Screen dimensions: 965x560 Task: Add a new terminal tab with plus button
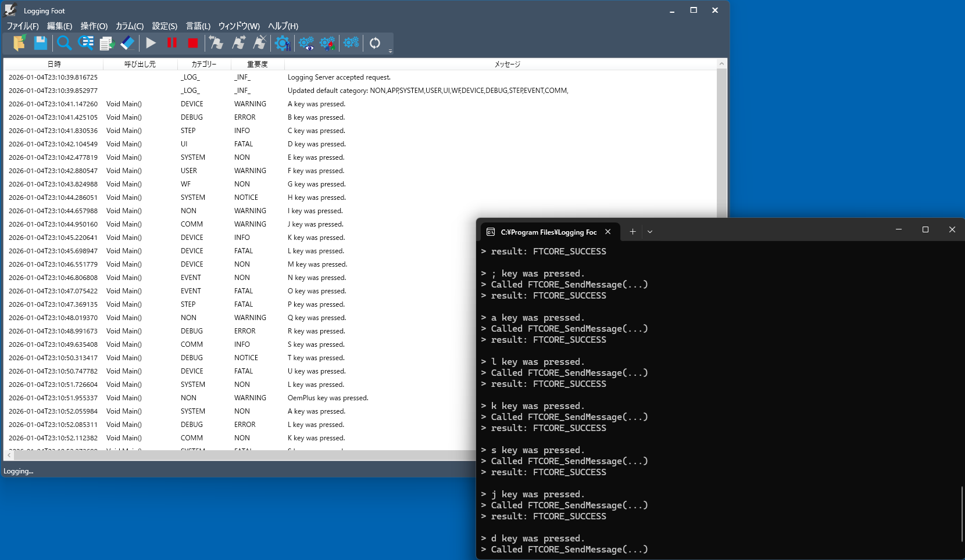632,232
